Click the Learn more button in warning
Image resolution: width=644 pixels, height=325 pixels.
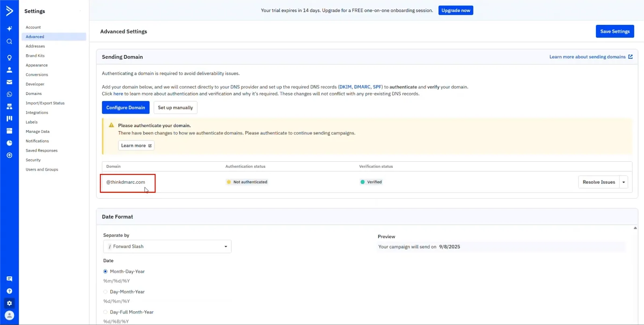click(x=136, y=146)
